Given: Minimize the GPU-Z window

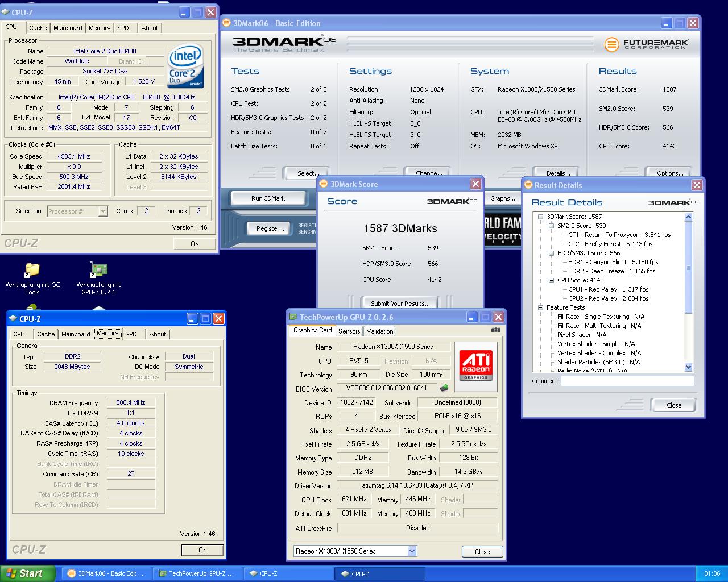Looking at the screenshot, I should (x=472, y=317).
